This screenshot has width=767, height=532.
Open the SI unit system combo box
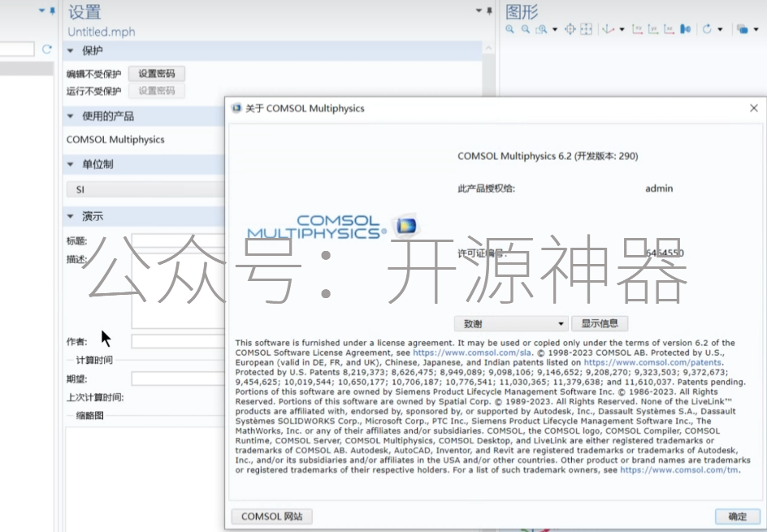[145, 190]
